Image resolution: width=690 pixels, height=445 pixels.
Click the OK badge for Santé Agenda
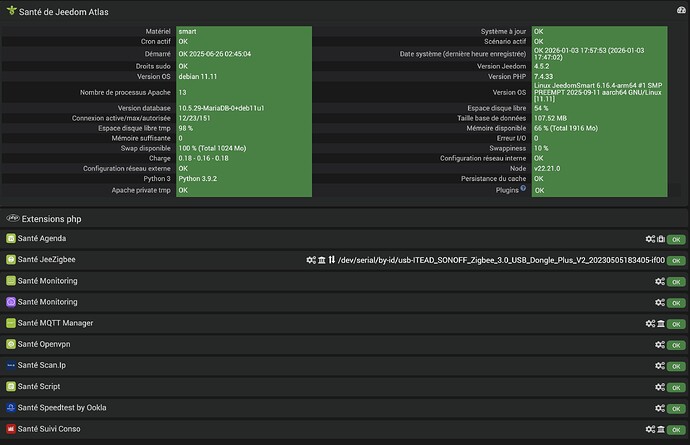[676, 239]
